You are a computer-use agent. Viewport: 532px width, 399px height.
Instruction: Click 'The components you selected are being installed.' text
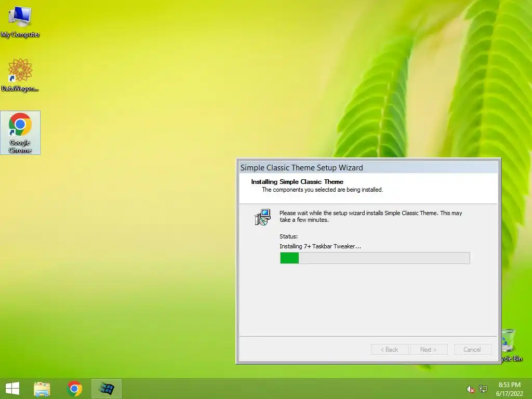[x=322, y=190]
